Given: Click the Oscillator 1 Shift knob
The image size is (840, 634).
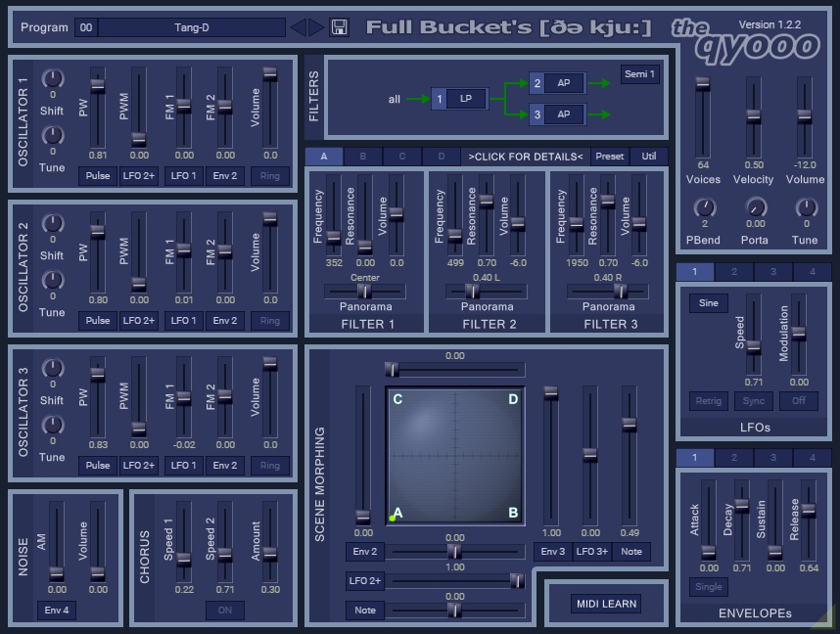Looking at the screenshot, I should point(53,78).
